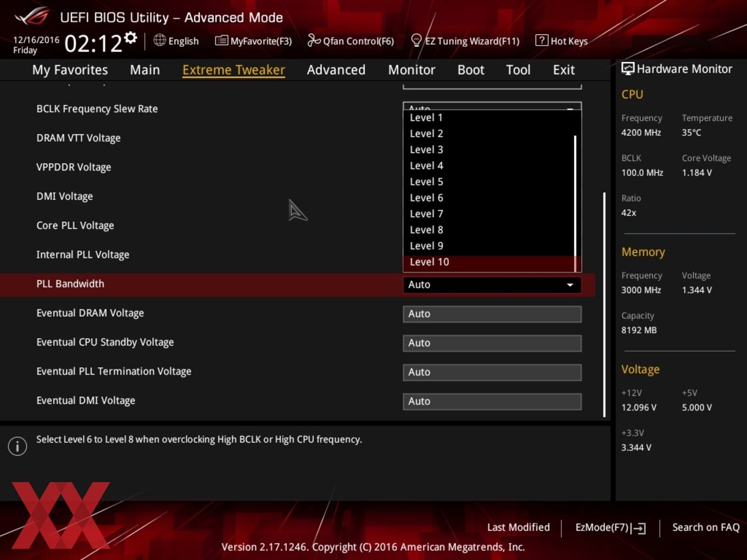The height and width of the screenshot is (560, 747).
Task: Select the Internal PLL Voltage row
Action: coord(297,254)
